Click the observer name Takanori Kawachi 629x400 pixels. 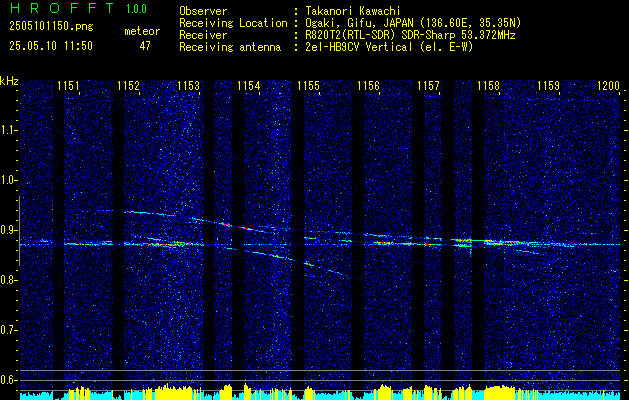tap(352, 11)
